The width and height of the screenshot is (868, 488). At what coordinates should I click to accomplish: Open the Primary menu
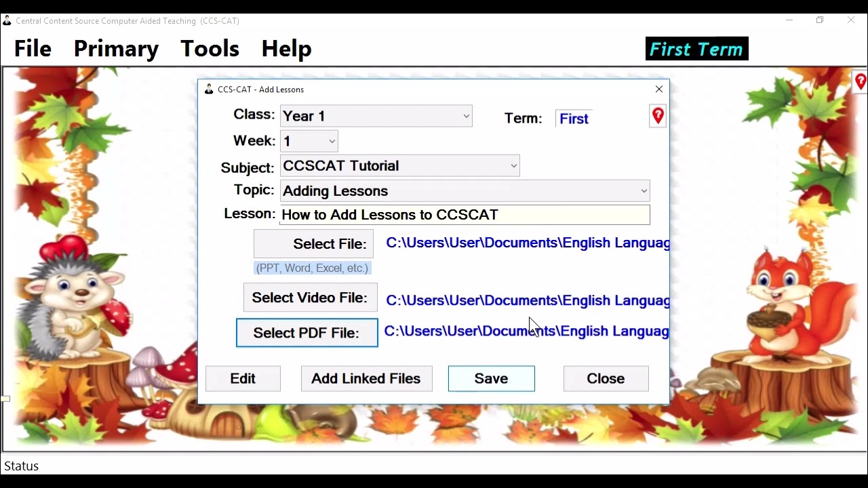click(x=116, y=49)
